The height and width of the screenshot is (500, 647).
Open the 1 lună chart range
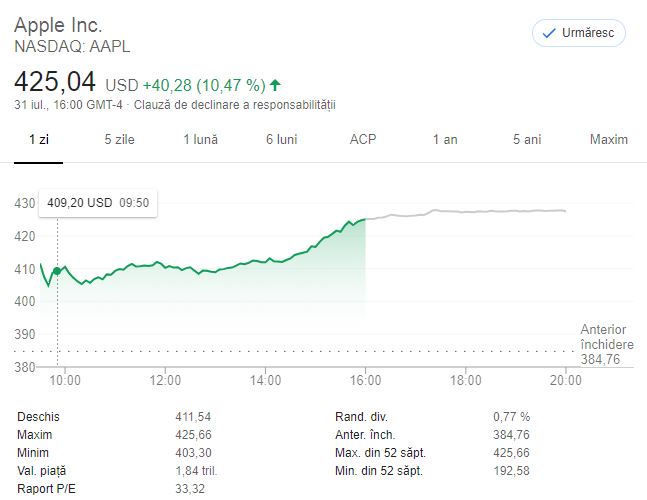coord(201,139)
